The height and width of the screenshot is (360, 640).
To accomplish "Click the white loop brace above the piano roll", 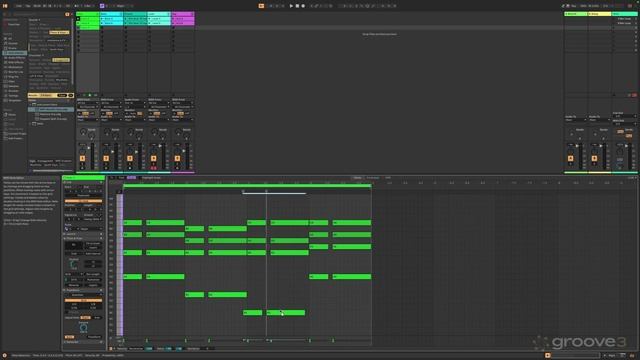I will click(274, 193).
